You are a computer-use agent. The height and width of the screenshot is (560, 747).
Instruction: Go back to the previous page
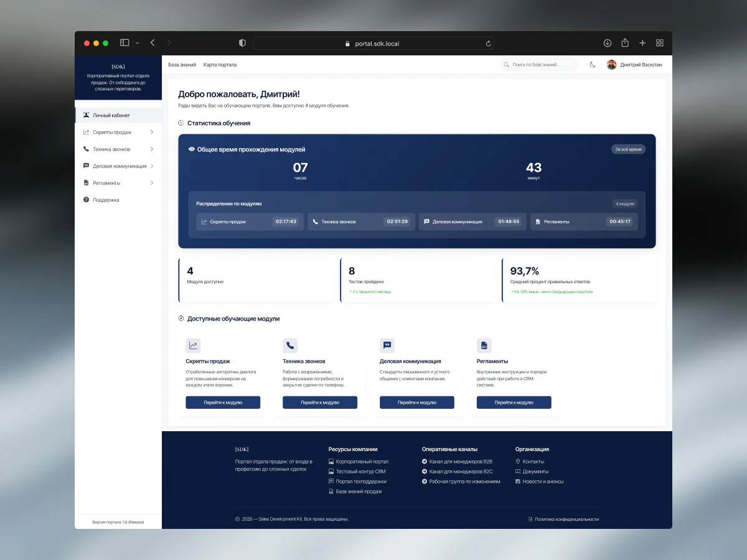pos(153,43)
